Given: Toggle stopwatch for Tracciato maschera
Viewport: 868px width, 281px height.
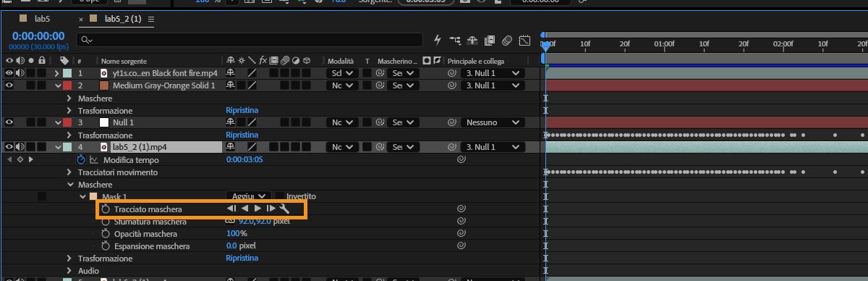Looking at the screenshot, I should tap(106, 209).
